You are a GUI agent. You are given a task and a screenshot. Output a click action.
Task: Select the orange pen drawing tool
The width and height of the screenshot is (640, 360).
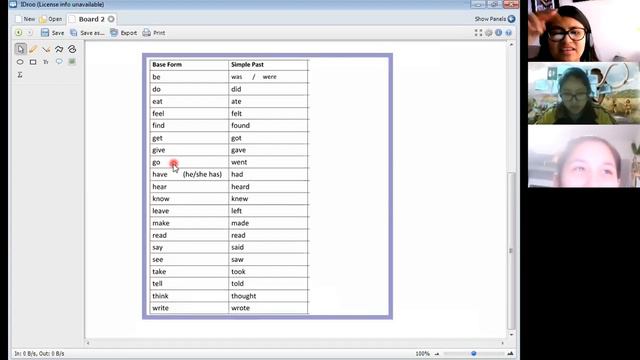[33, 49]
